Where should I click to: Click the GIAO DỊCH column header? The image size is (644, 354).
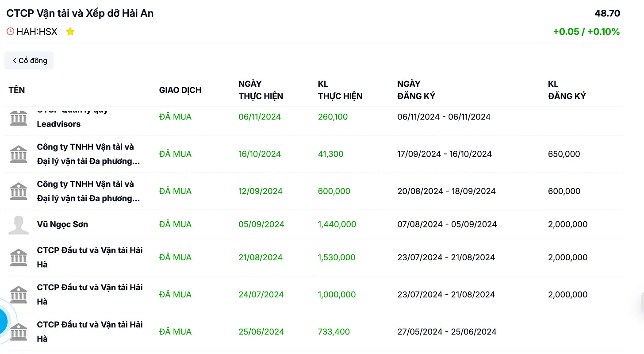[x=180, y=90]
